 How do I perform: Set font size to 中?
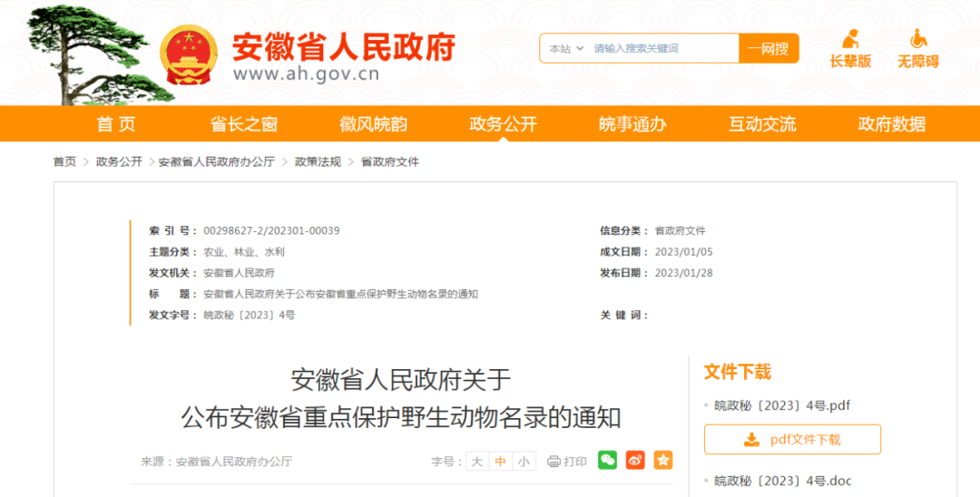coord(500,462)
